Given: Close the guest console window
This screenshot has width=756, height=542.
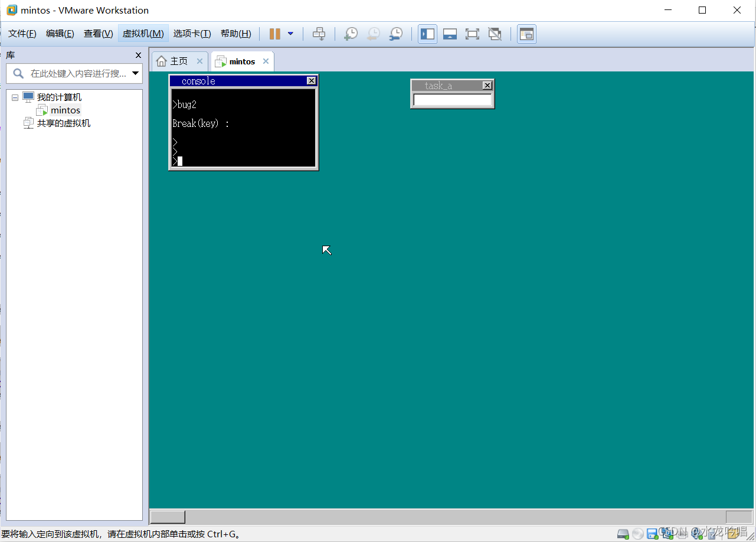Looking at the screenshot, I should click(x=312, y=81).
